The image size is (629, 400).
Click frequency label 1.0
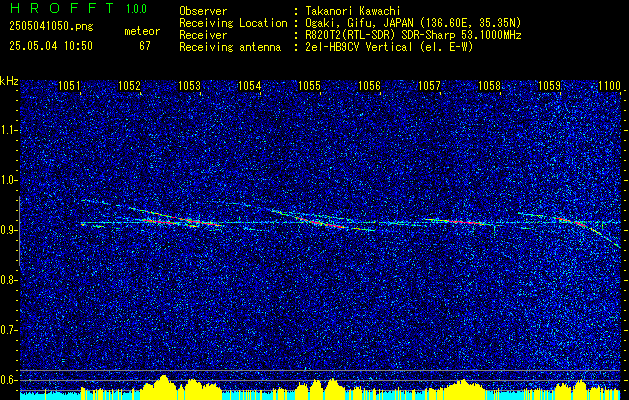pos(8,180)
